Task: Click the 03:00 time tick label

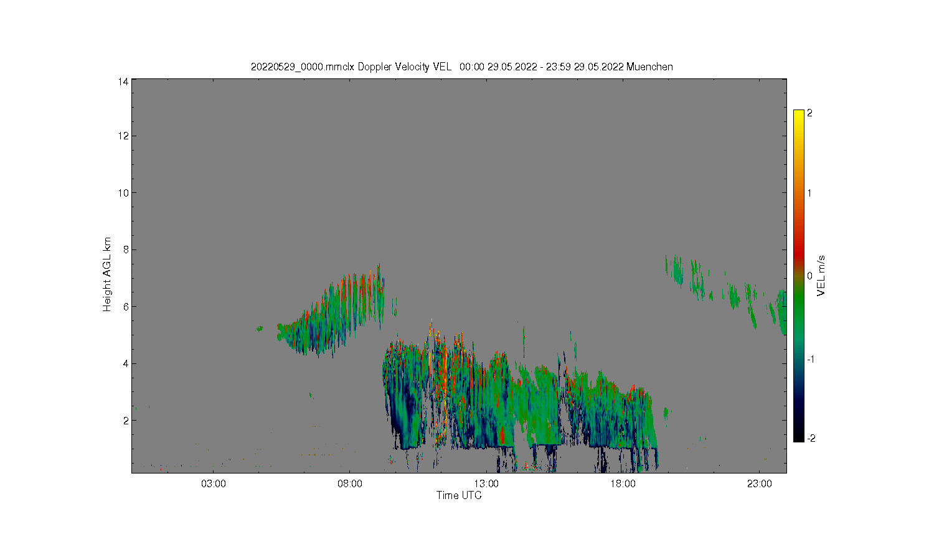Action: pos(214,484)
